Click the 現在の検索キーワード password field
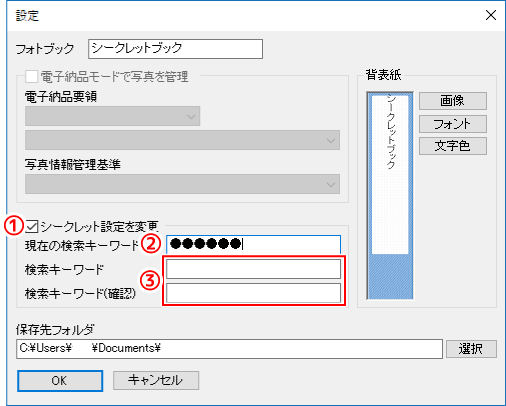The image size is (506, 406). click(x=253, y=244)
